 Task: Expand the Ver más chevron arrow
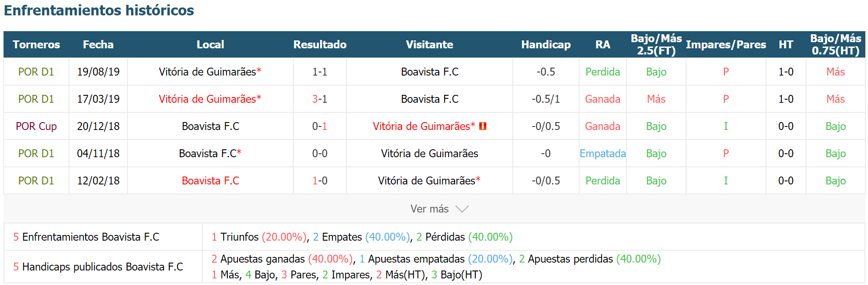(462, 209)
